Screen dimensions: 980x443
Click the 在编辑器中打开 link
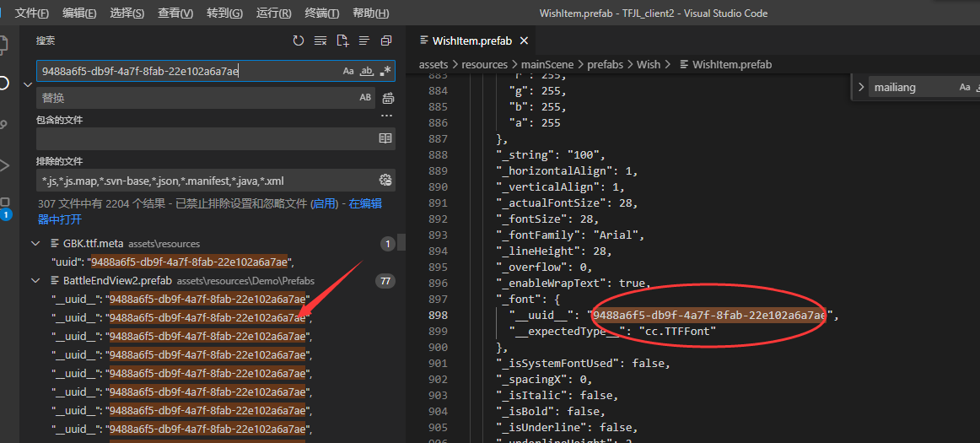(209, 212)
